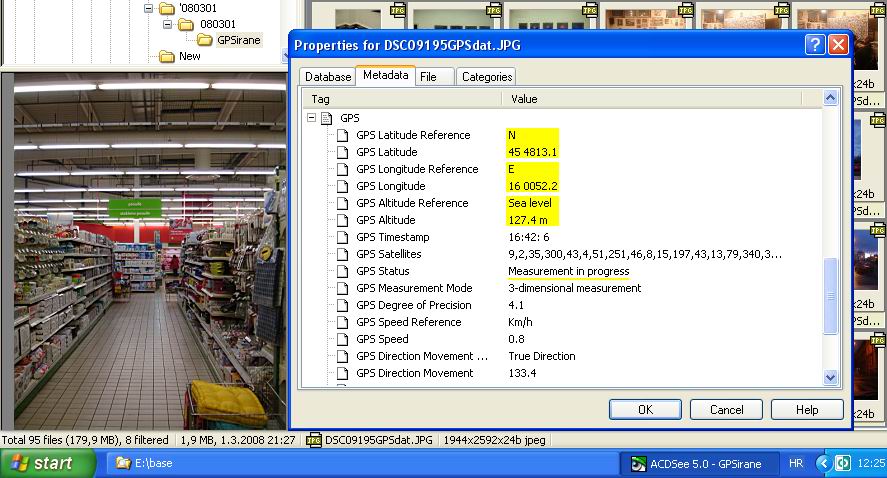Image resolution: width=887 pixels, height=478 pixels.
Task: Click the system tray icon beside the clock
Action: (x=843, y=463)
